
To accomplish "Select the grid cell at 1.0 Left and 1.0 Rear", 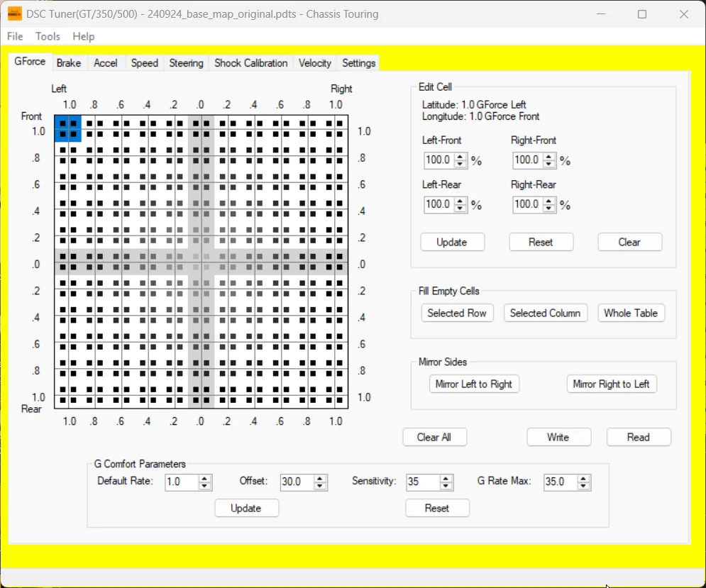I will click(68, 395).
